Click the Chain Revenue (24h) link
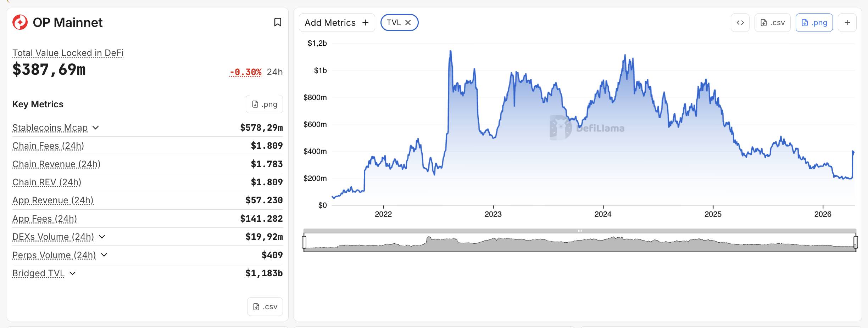The height and width of the screenshot is (328, 868). (56, 164)
